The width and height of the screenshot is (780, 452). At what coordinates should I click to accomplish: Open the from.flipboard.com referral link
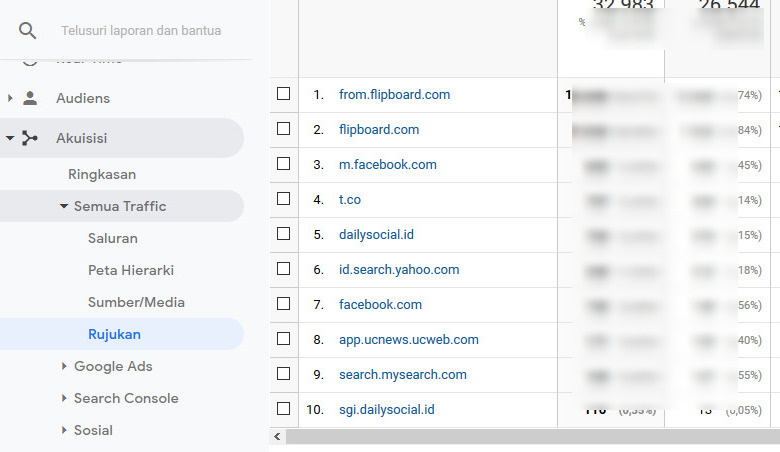point(394,94)
